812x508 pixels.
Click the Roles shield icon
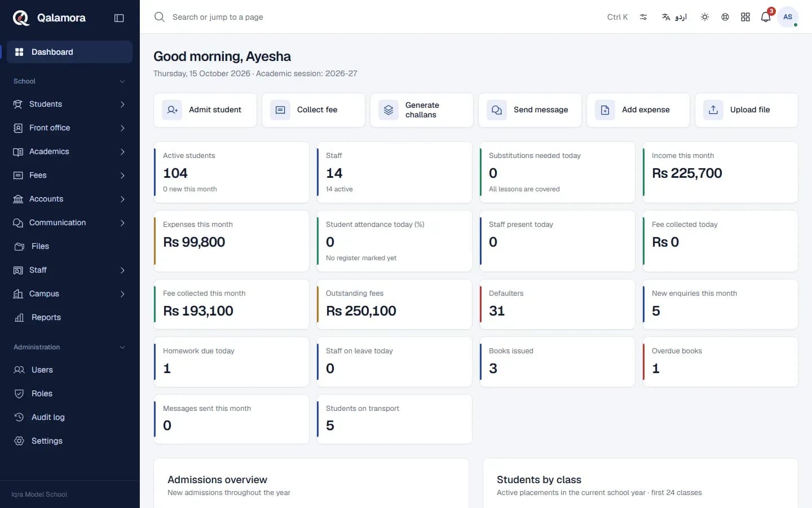19,393
